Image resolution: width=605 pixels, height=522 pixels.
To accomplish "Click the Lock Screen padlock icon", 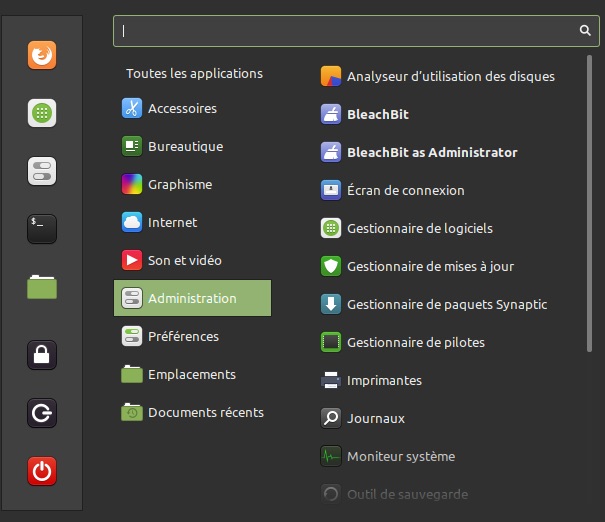I will click(42, 354).
